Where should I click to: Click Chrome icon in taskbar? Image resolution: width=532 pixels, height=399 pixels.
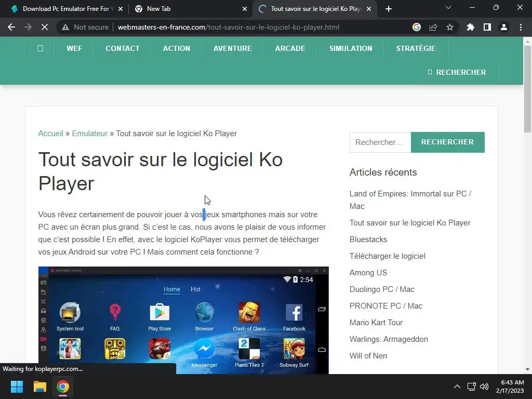[x=63, y=387]
